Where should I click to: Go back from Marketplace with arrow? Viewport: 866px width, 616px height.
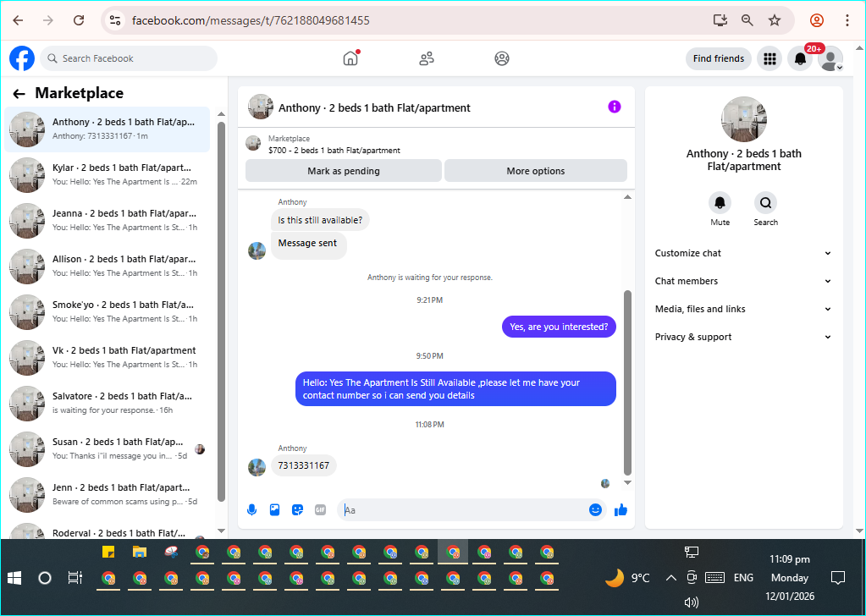click(x=19, y=94)
